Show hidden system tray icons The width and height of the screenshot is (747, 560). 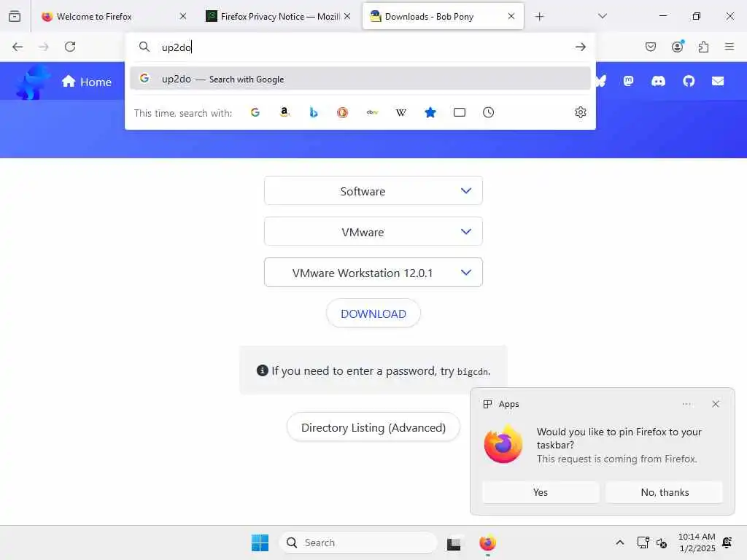[620, 542]
